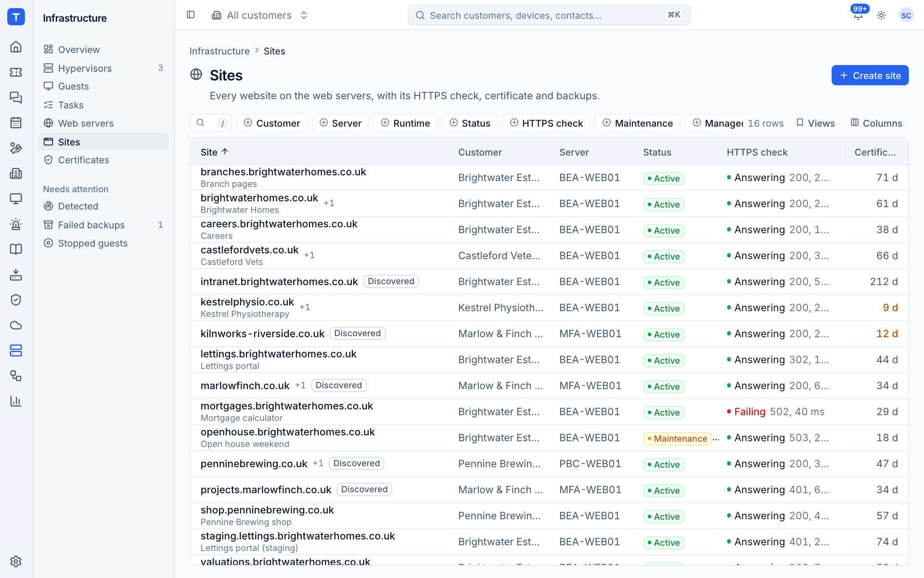Open projects.marlowfinch.co.uk row
Screen dimensions: 924x578
[549, 490]
